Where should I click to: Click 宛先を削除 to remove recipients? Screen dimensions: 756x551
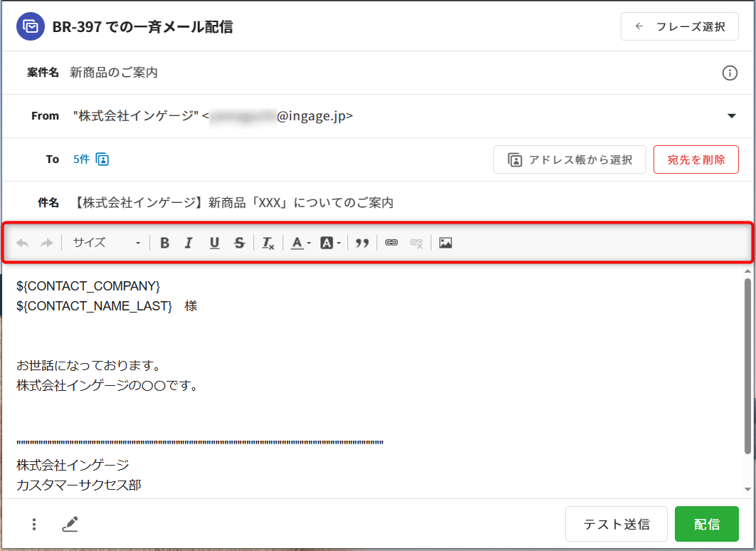pos(695,159)
